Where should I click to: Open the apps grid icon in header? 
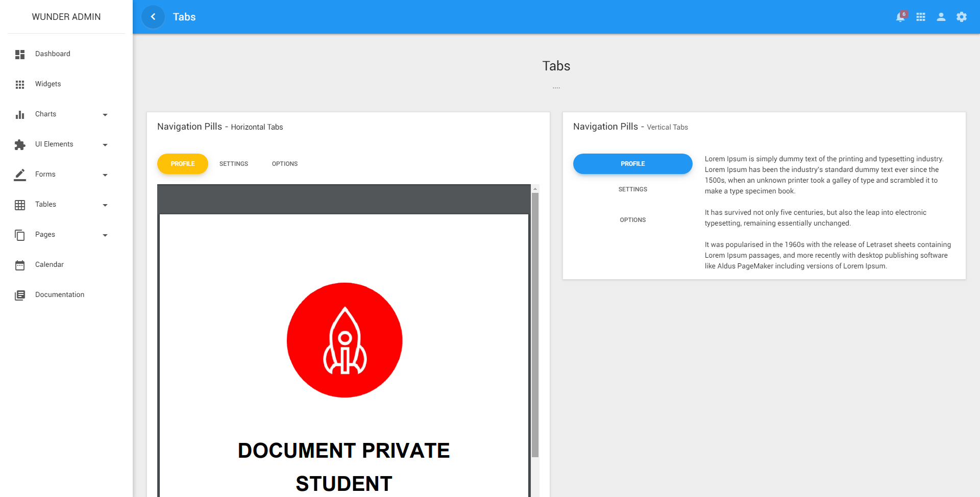[x=921, y=17]
